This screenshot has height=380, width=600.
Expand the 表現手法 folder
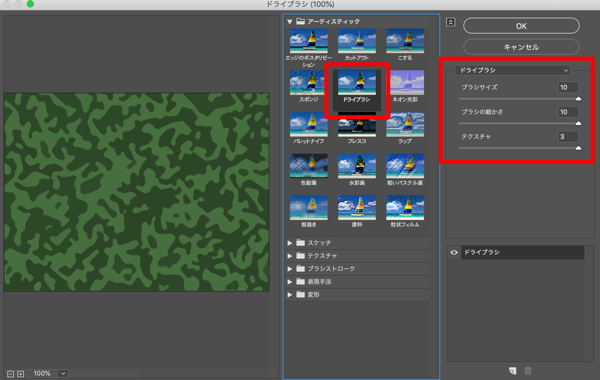click(x=290, y=282)
